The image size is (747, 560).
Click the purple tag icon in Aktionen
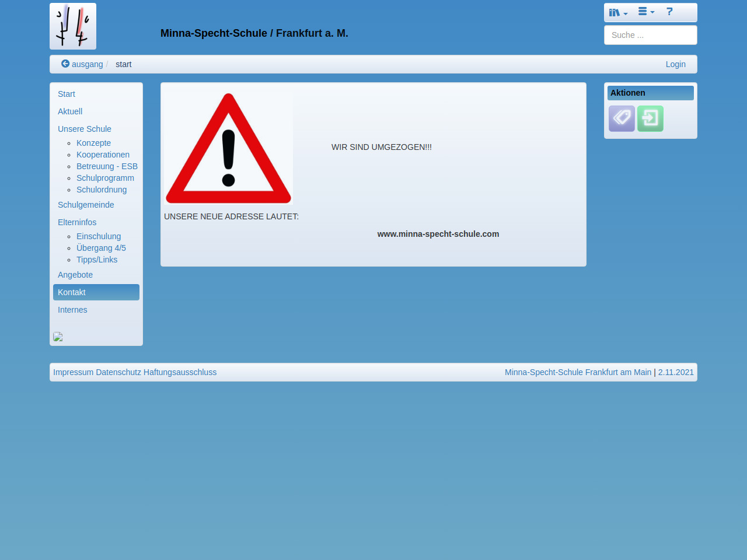coord(622,118)
